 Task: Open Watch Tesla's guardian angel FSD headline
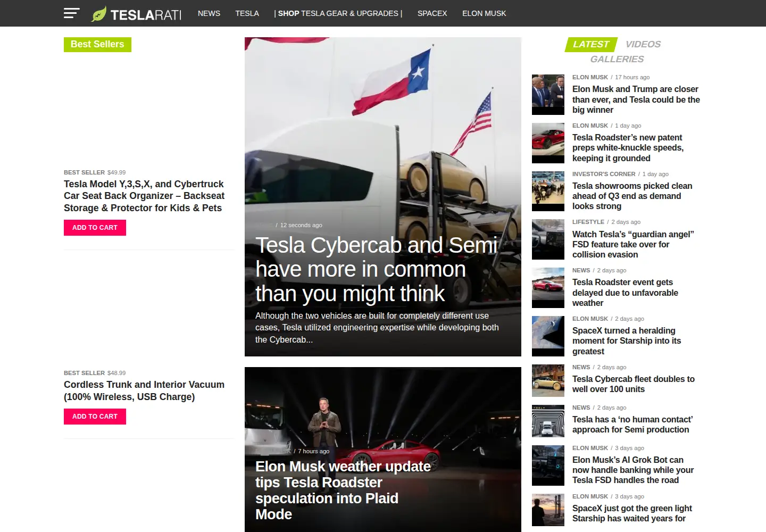click(633, 244)
